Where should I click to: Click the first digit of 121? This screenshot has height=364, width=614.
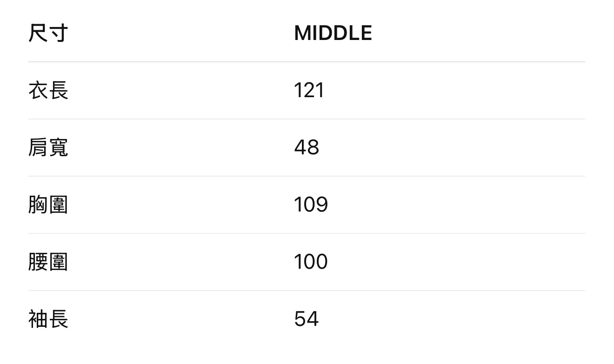[298, 90]
